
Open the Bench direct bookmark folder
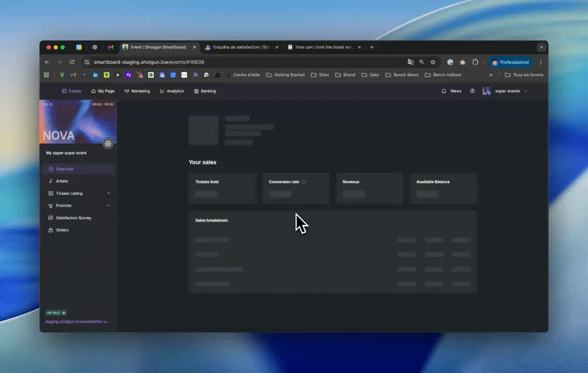tap(402, 75)
